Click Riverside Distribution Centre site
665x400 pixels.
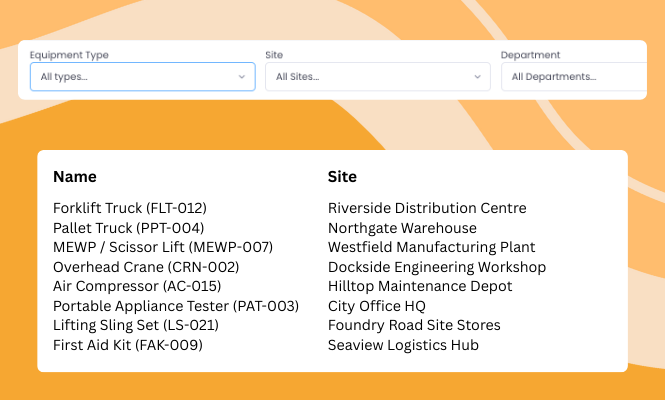[x=427, y=208]
